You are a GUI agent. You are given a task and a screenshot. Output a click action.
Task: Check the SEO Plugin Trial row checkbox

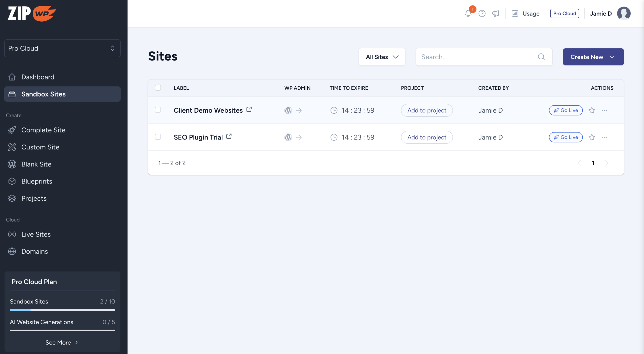pyautogui.click(x=158, y=137)
